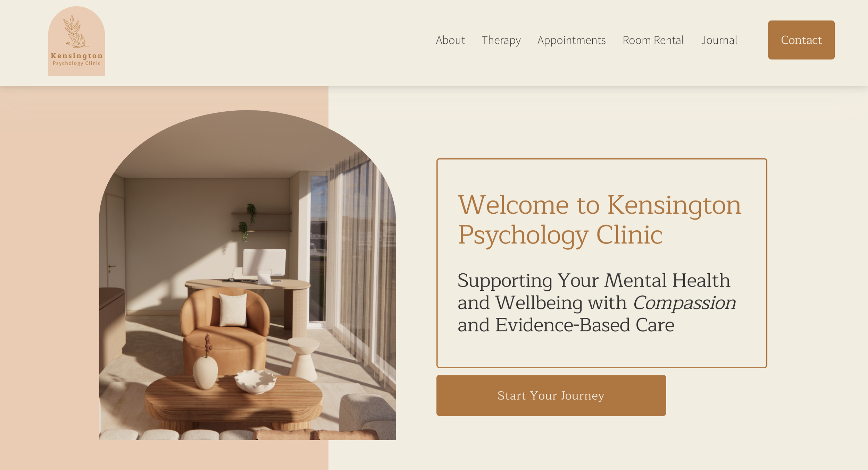Click the small white side table in the photo

(304, 357)
